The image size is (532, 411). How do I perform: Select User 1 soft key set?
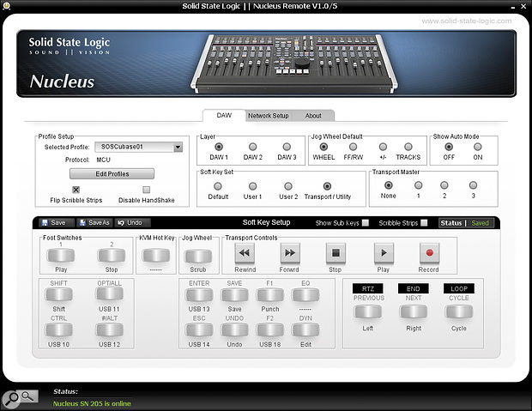point(253,186)
